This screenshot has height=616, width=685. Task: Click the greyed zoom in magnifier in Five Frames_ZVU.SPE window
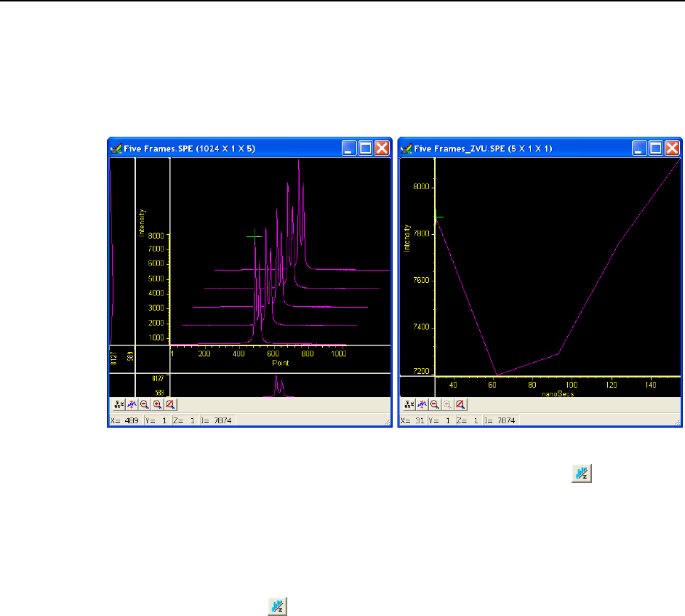click(x=447, y=404)
